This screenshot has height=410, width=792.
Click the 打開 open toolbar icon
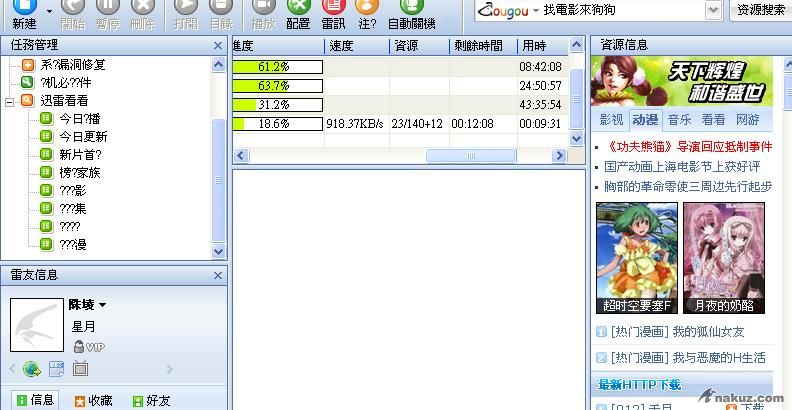(x=185, y=8)
